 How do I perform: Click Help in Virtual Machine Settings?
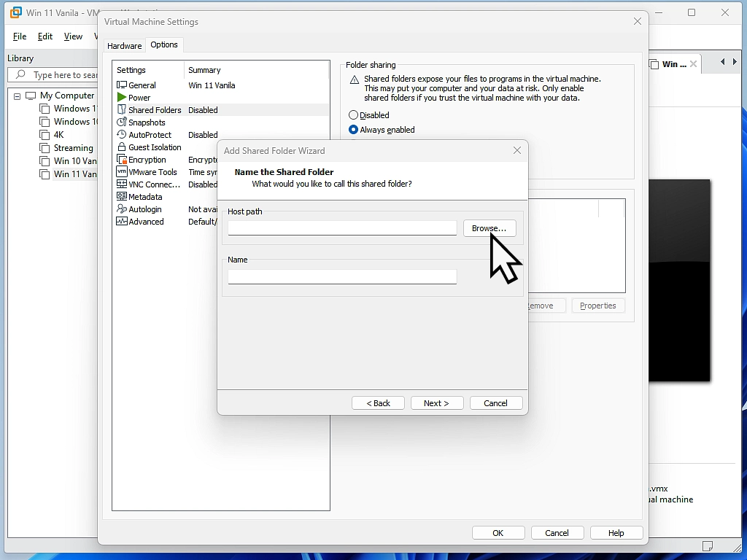click(x=616, y=533)
